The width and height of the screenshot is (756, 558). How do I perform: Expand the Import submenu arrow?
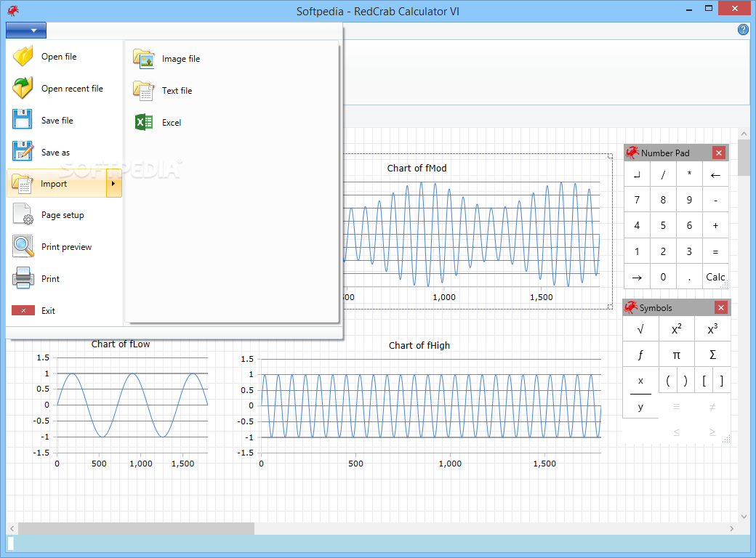pos(114,184)
